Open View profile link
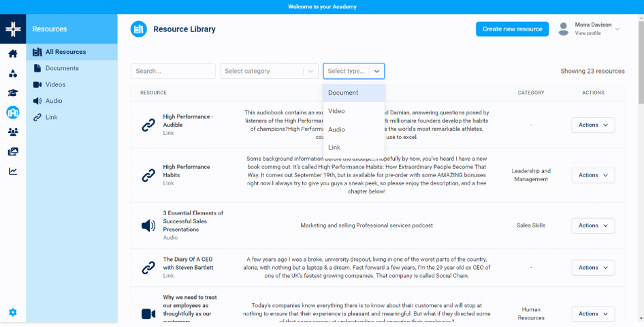 tap(587, 33)
